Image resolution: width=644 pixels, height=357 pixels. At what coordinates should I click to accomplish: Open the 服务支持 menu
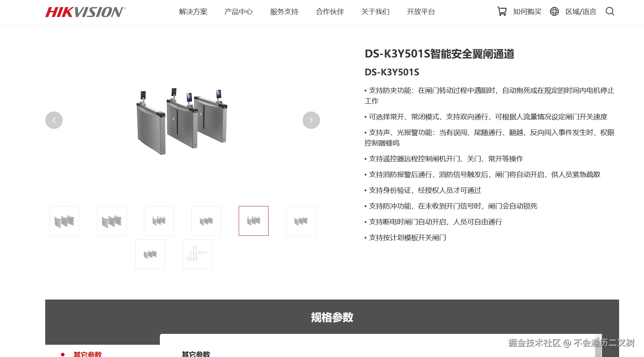click(x=284, y=12)
